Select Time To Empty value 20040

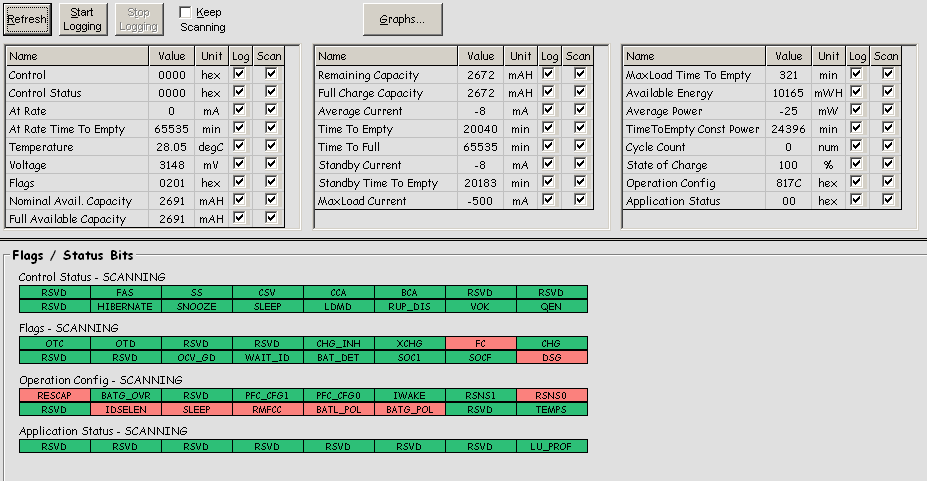coord(480,129)
